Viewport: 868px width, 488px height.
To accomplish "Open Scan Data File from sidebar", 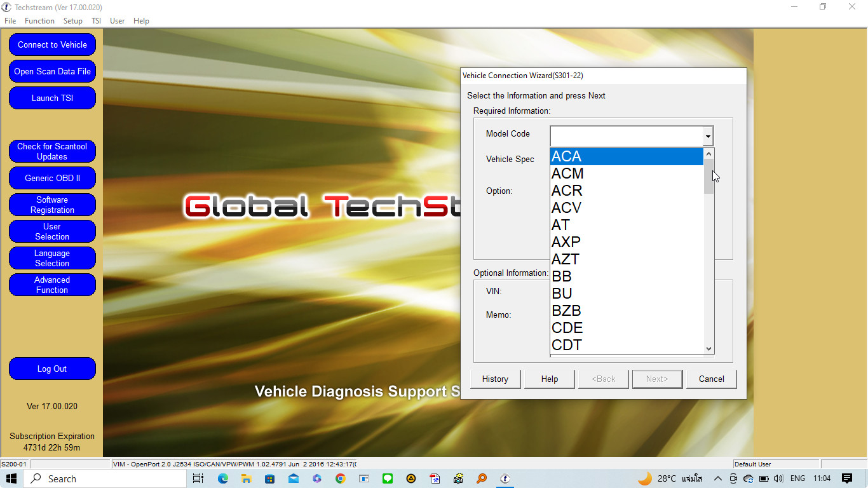I will [52, 71].
